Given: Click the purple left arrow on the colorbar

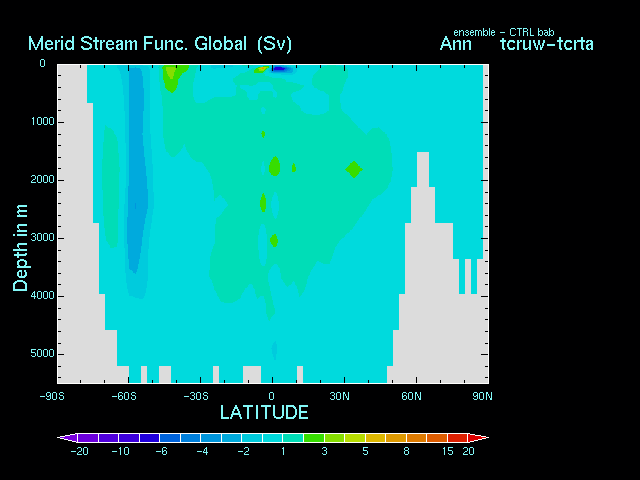Looking at the screenshot, I should [x=65, y=438].
